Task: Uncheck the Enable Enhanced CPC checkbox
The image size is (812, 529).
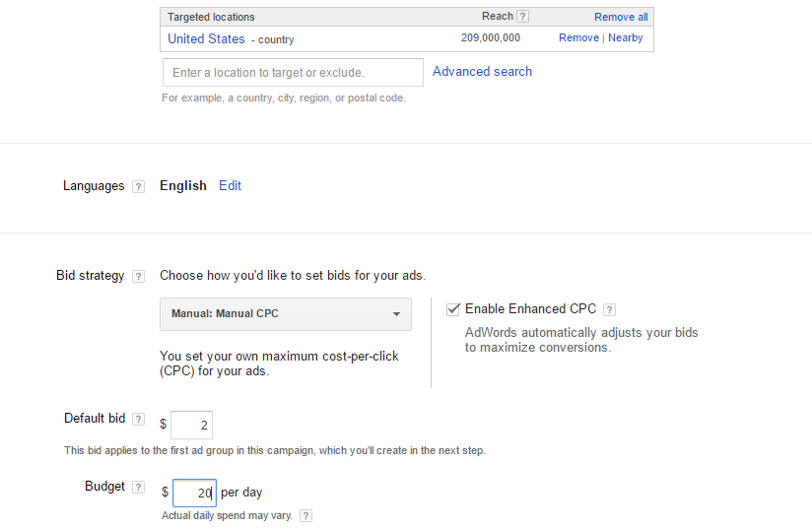Action: click(453, 309)
